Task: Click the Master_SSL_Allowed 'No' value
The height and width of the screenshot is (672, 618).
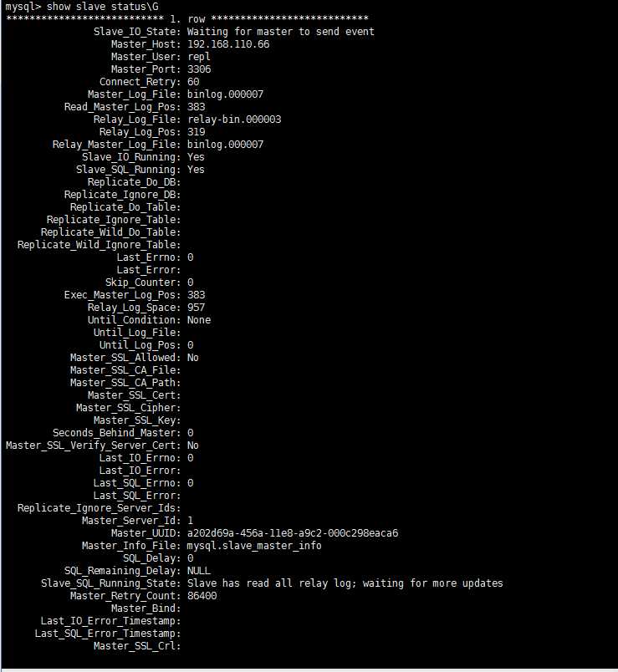Action: coord(193,358)
